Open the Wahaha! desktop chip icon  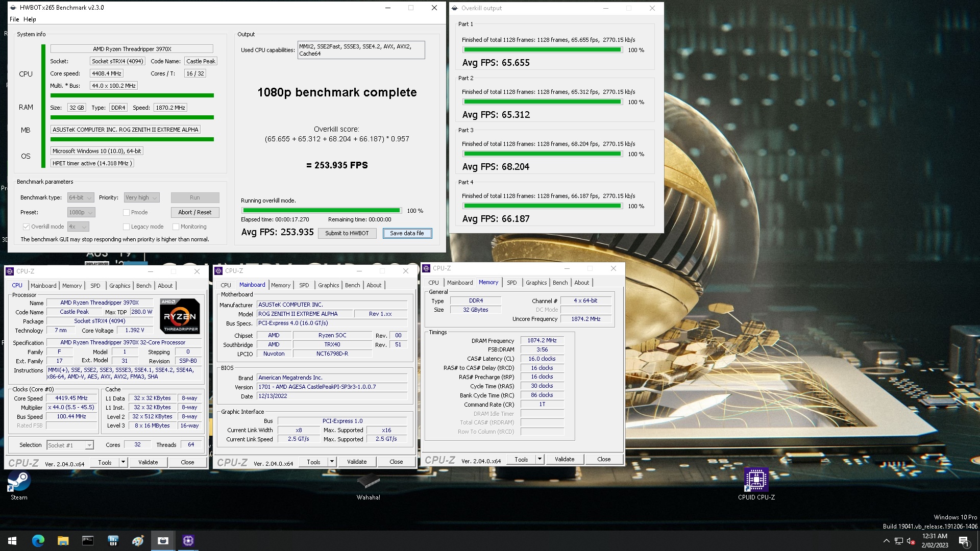[x=368, y=486]
